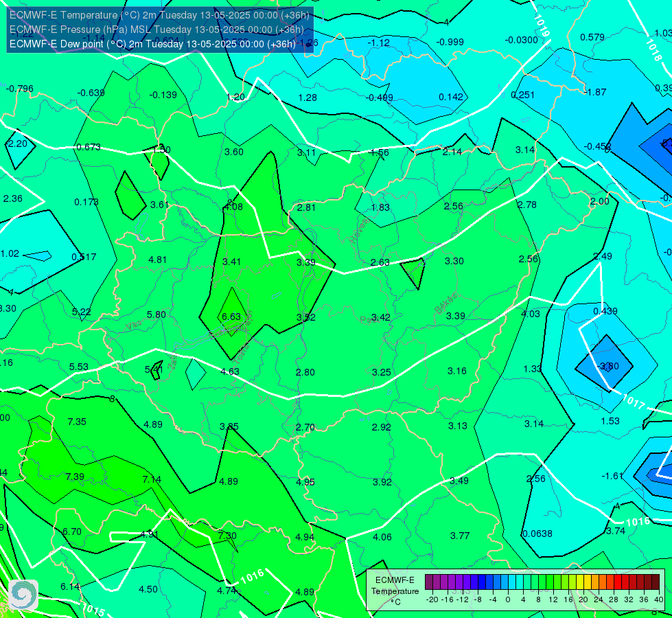Click the 1018 isobar label
Screen dimensions: 672x618
click(653, 50)
